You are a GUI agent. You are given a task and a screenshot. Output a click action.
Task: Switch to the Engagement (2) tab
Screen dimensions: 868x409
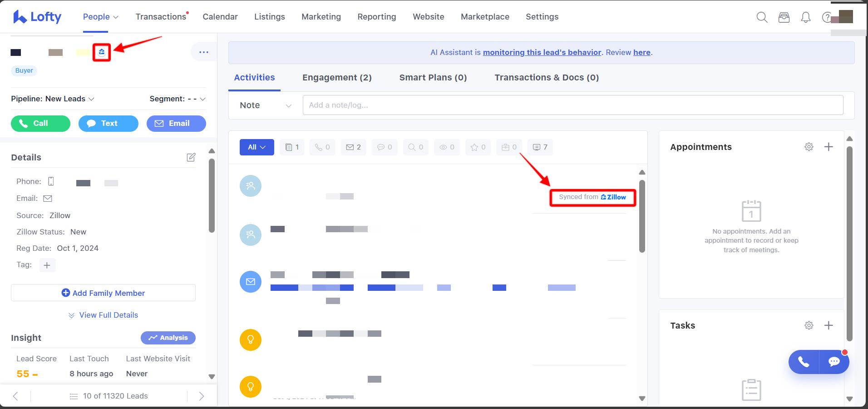click(x=337, y=78)
